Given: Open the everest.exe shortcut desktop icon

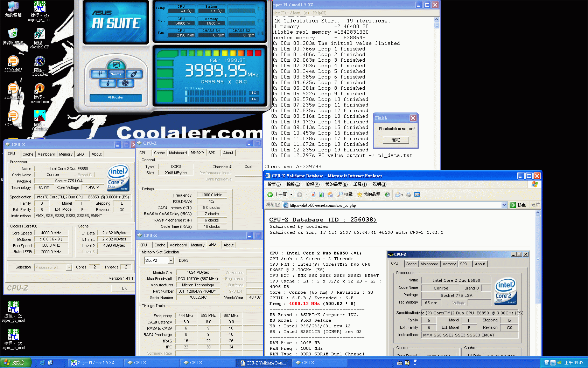Looking at the screenshot, I should tap(40, 93).
